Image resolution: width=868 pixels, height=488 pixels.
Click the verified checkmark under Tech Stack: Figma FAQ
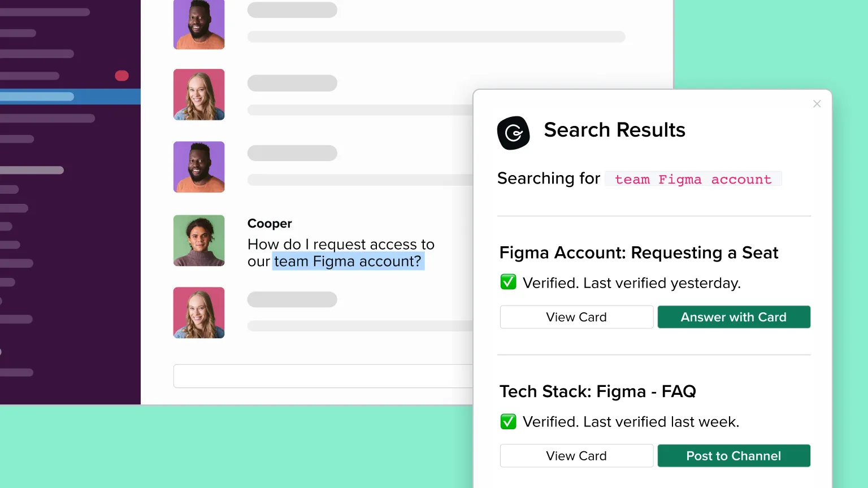[x=508, y=421]
